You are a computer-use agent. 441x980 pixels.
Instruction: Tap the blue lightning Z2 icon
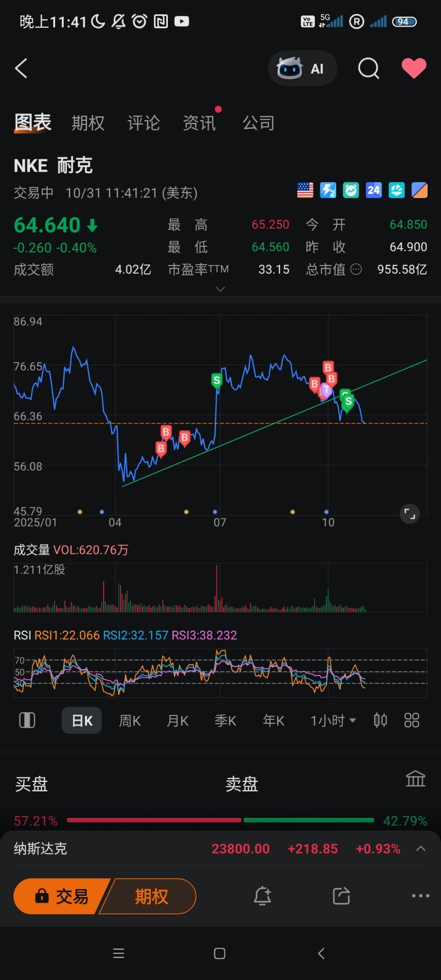pyautogui.click(x=328, y=190)
